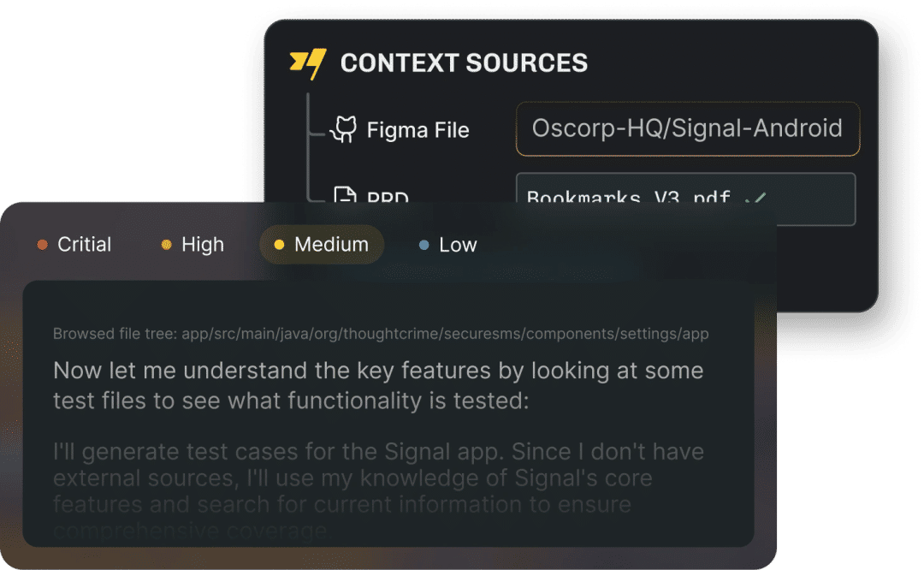
Task: Click the green checkmark on Bookmarks_V3.pdf
Action: 756,198
